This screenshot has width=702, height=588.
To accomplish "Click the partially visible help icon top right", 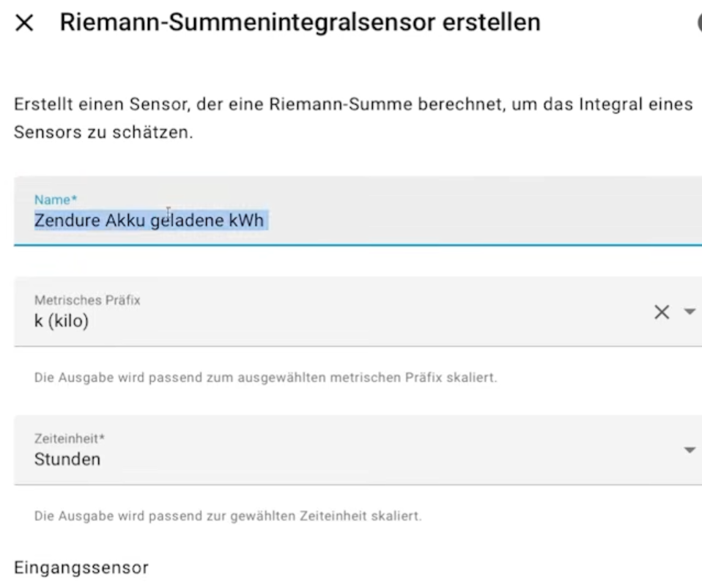I will coord(699,23).
